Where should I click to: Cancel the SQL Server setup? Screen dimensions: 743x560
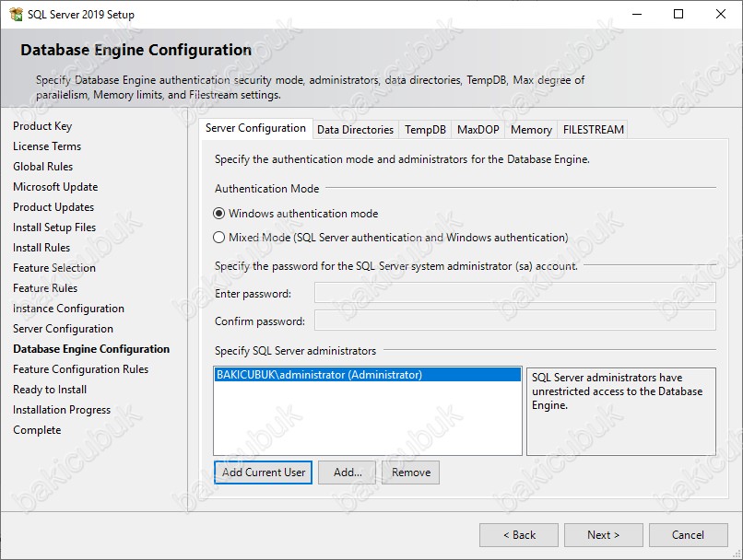coord(689,535)
